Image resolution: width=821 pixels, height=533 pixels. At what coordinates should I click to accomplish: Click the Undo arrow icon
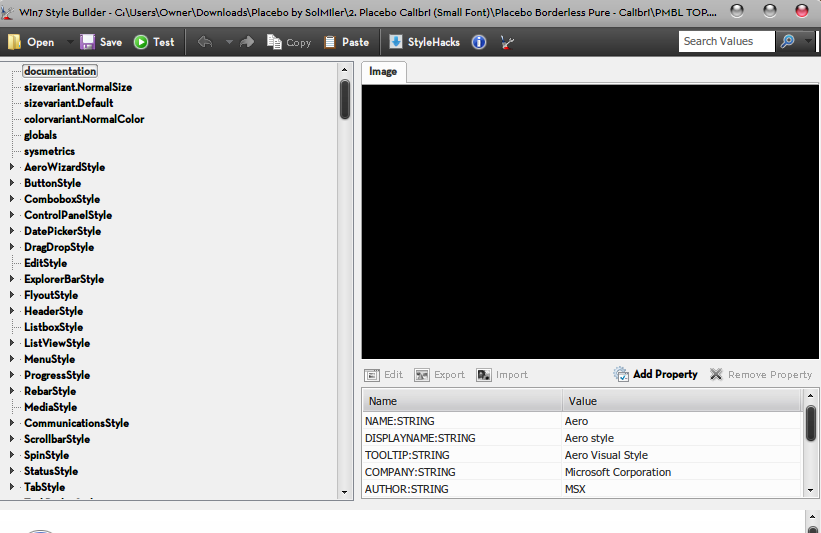point(205,42)
